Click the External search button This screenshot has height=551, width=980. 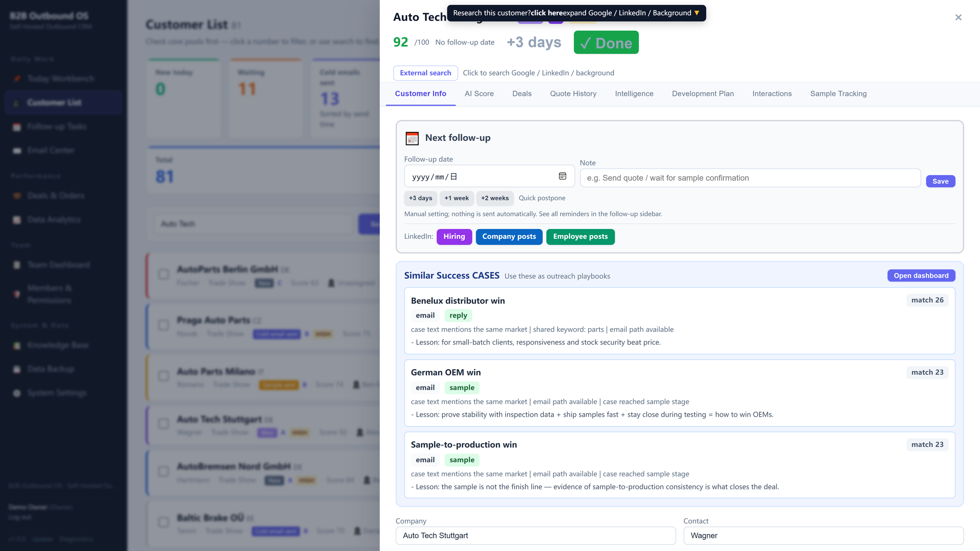coord(425,73)
